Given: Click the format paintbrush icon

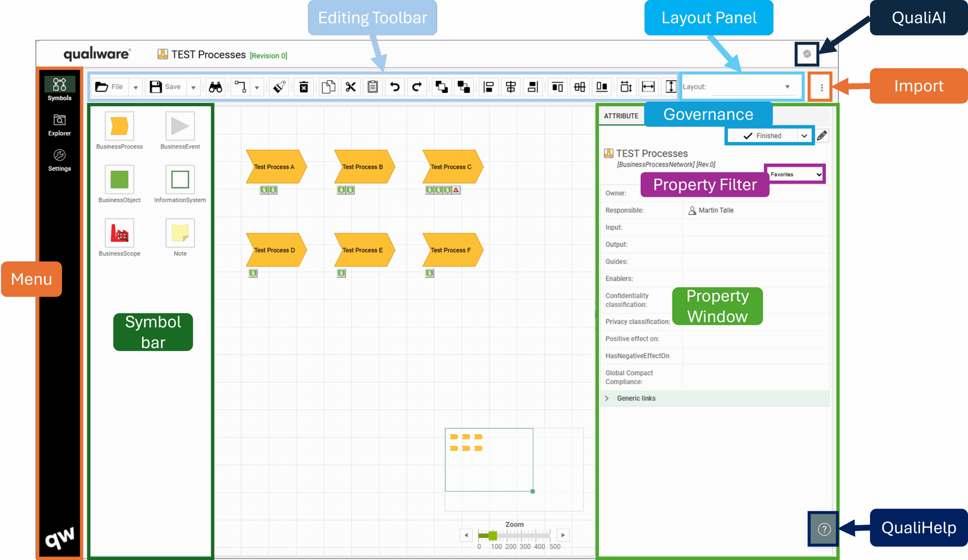Looking at the screenshot, I should pyautogui.click(x=279, y=87).
